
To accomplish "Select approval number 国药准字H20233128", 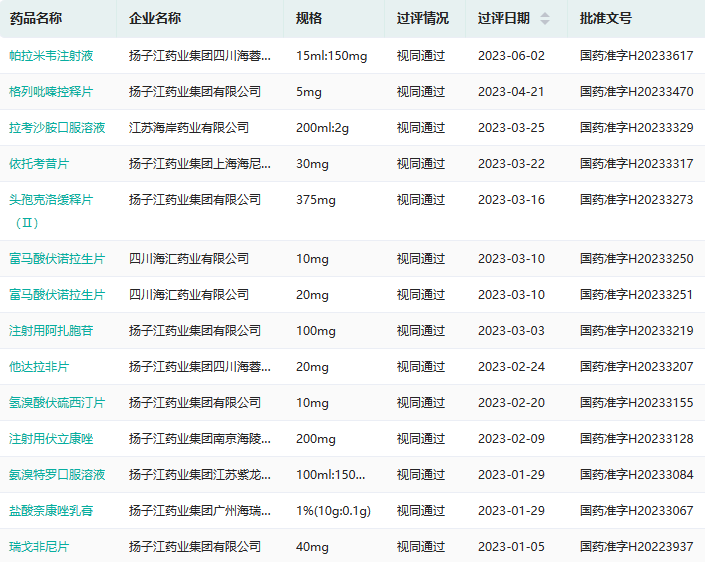I will pos(637,439).
